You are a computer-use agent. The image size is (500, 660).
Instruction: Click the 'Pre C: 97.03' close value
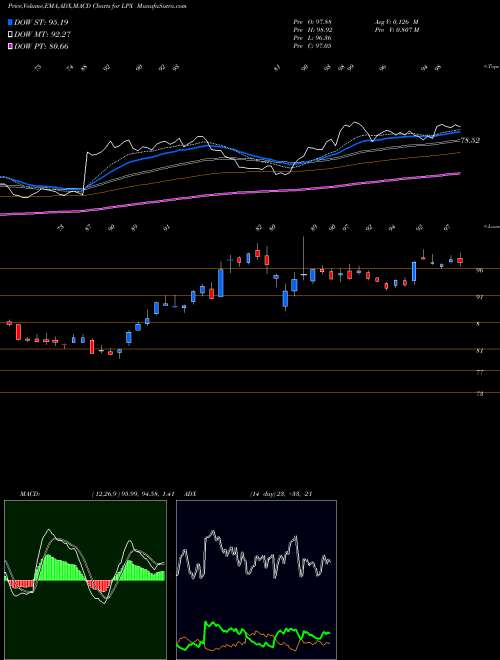click(x=312, y=46)
